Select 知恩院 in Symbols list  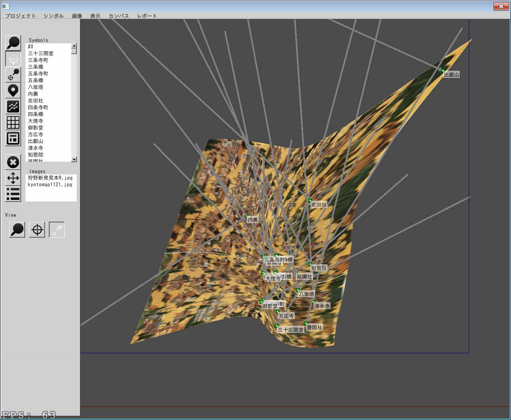click(48, 155)
